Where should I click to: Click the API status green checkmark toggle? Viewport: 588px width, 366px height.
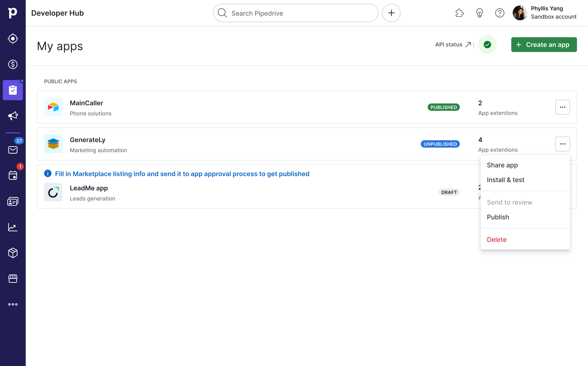click(x=487, y=44)
